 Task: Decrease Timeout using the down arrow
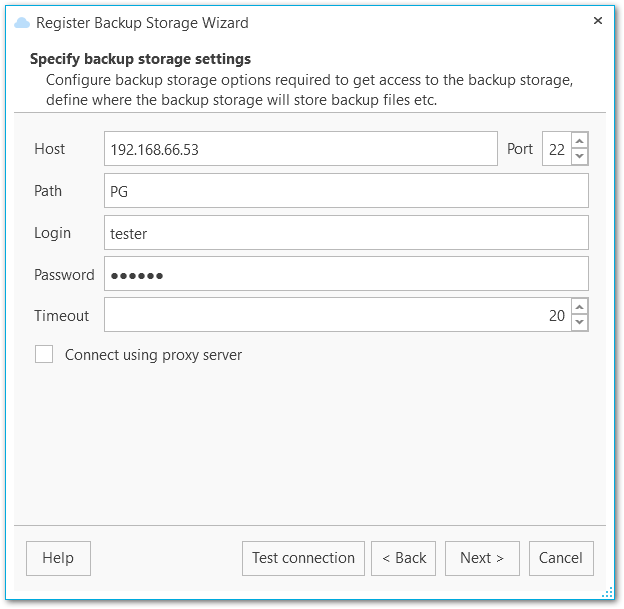click(580, 323)
